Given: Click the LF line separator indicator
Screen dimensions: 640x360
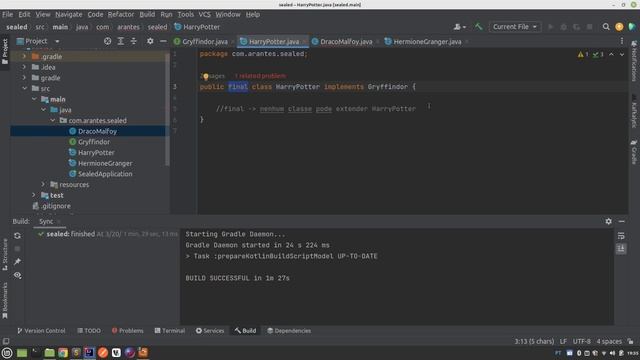Looking at the screenshot, I should point(563,341).
